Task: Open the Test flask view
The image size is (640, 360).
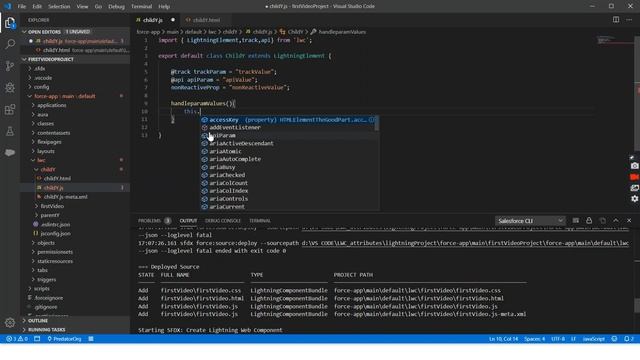Action: (x=10, y=131)
